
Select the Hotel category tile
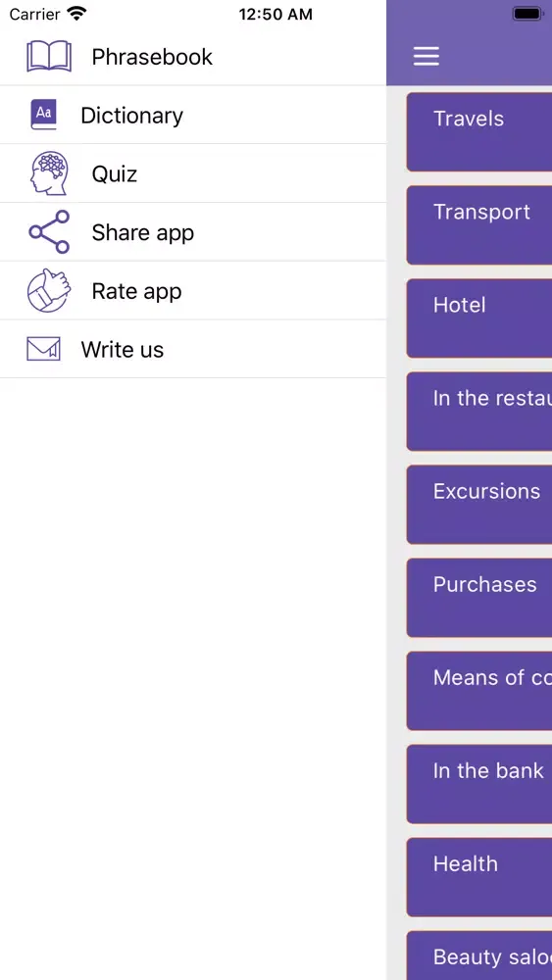point(479,318)
